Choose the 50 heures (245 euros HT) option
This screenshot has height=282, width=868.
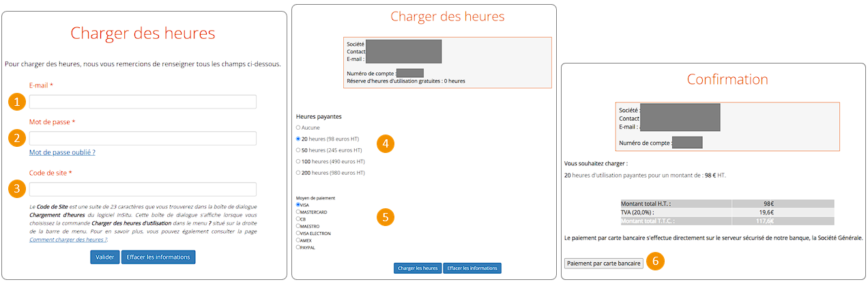pyautogui.click(x=298, y=150)
